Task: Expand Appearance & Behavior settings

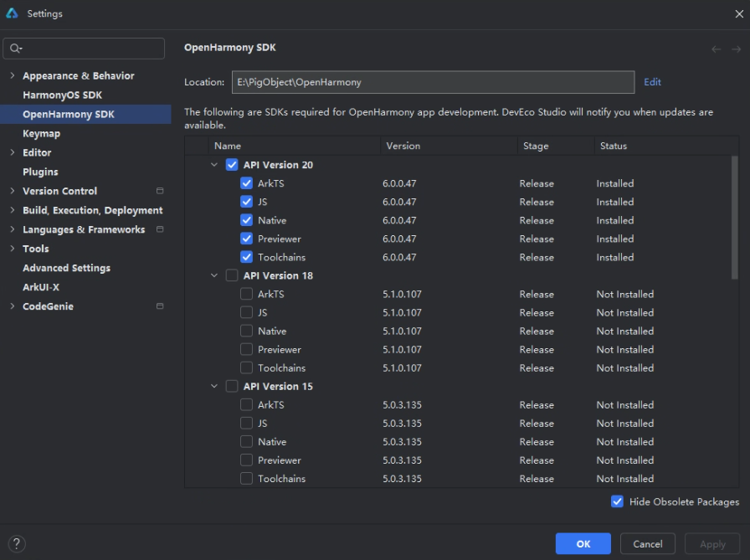Action: click(x=13, y=75)
